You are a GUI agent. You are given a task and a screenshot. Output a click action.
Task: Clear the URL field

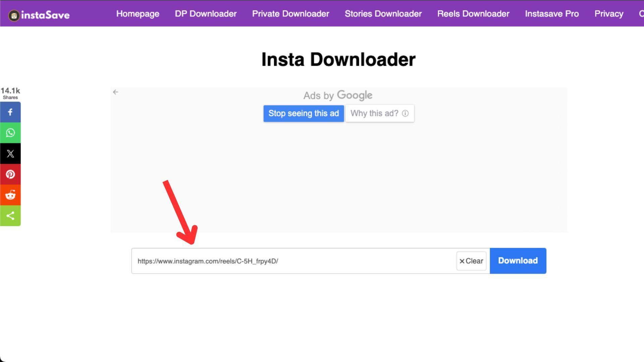(x=471, y=261)
